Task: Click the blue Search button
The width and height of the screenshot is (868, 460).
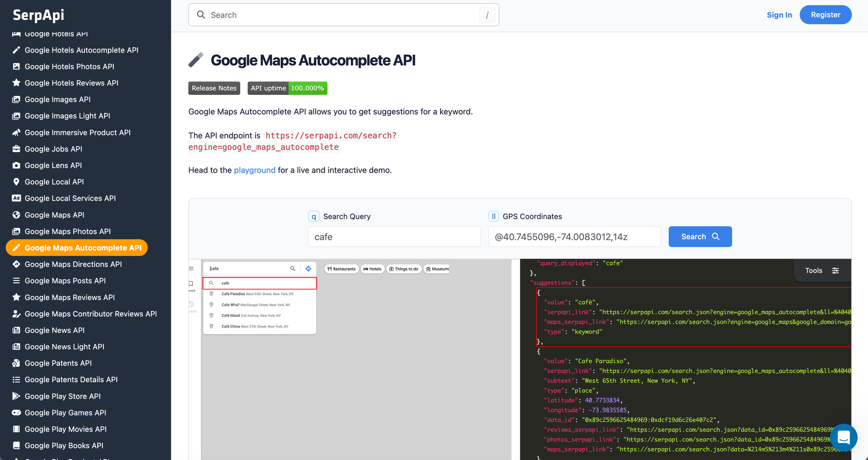Action: click(x=700, y=237)
